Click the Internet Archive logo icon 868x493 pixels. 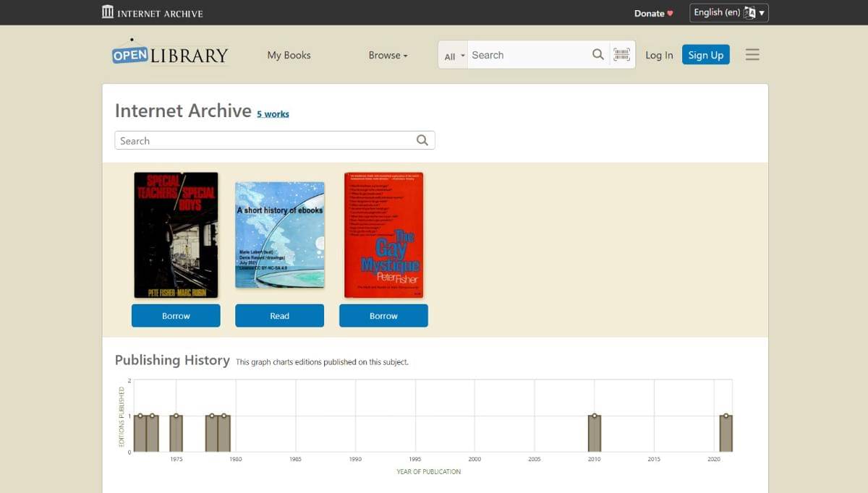coord(108,12)
